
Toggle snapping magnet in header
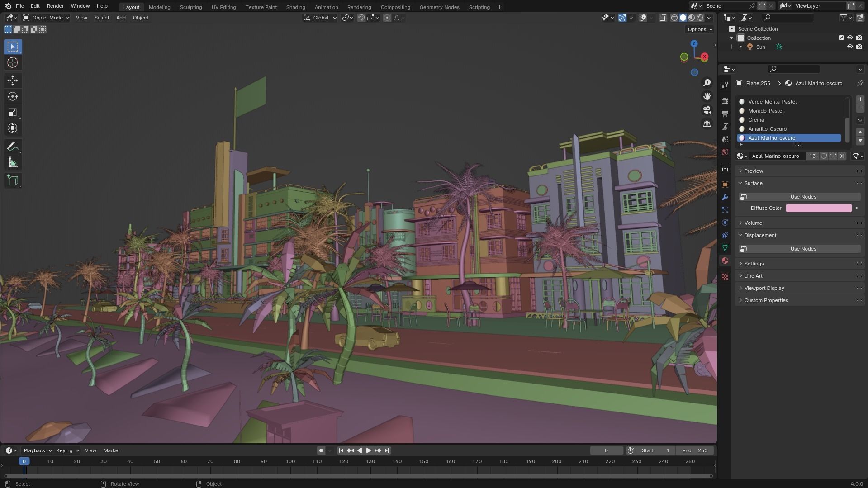(x=361, y=18)
